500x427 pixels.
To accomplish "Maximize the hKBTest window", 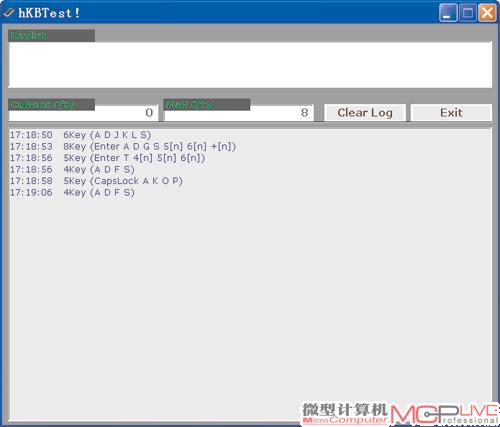I will click(x=468, y=13).
